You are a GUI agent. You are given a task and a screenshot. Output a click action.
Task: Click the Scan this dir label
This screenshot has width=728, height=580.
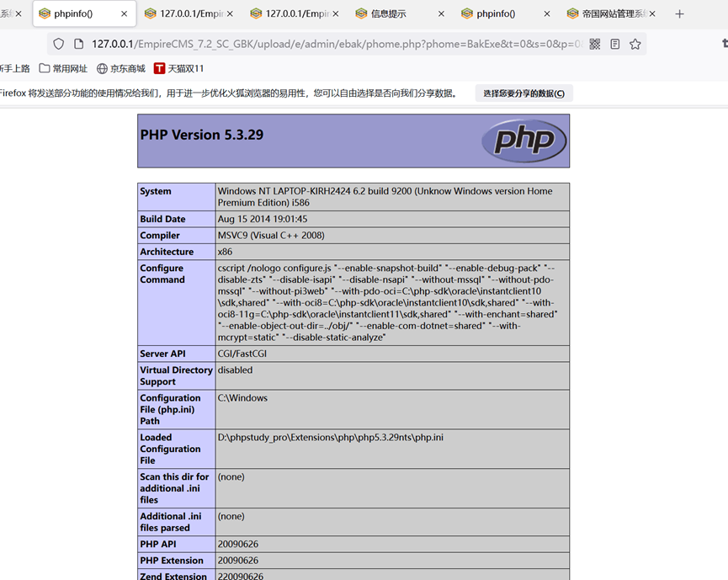174,488
